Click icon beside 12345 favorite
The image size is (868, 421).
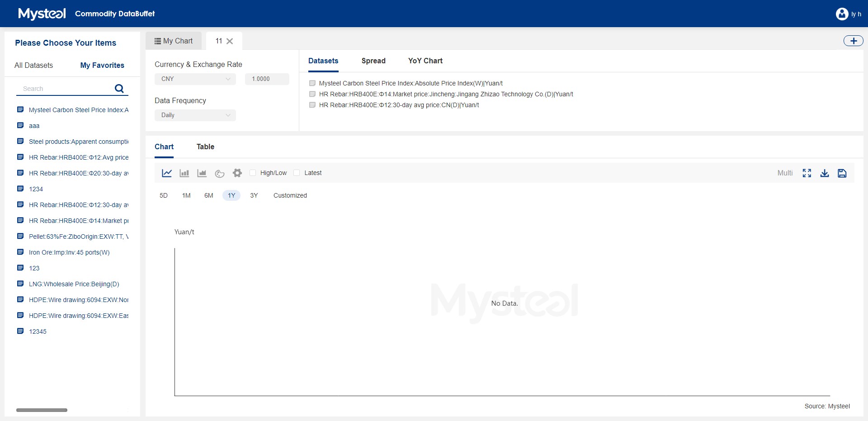[20, 331]
